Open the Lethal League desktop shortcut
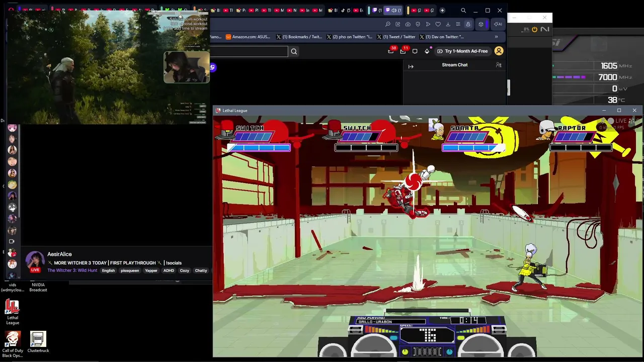 [x=13, y=312]
